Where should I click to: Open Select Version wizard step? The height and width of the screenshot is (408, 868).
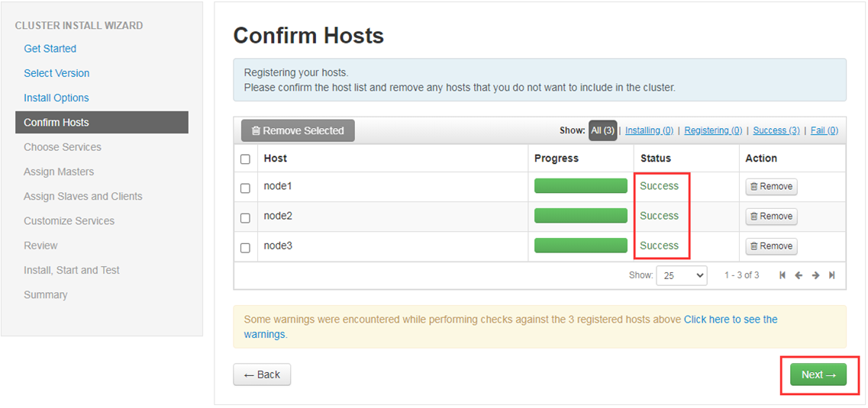pyautogui.click(x=56, y=73)
